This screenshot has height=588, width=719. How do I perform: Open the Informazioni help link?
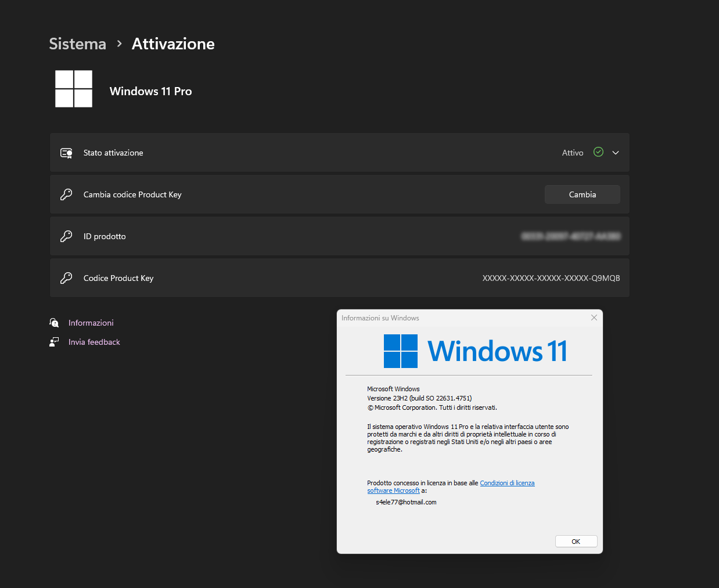pyautogui.click(x=91, y=323)
